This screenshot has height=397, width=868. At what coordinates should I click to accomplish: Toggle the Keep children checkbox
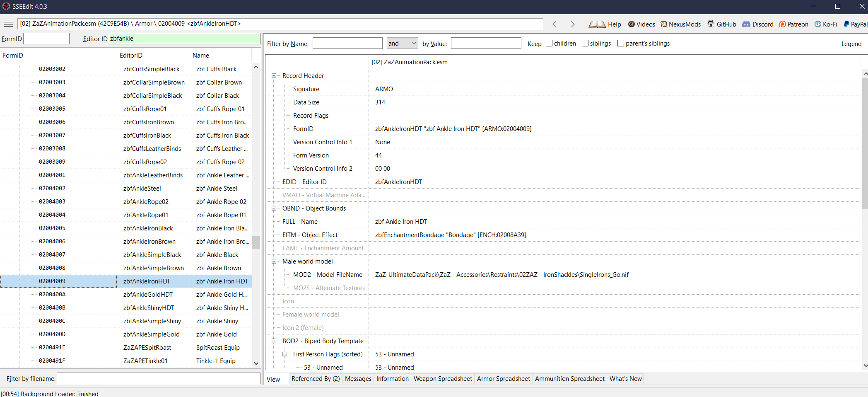(x=549, y=43)
